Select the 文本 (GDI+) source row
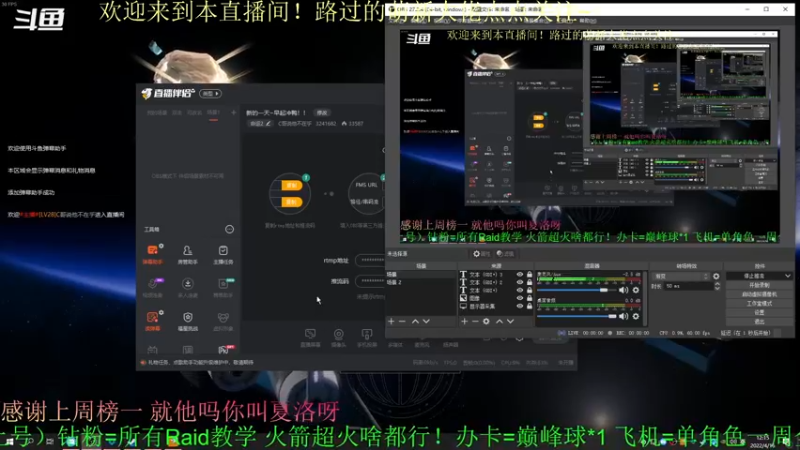 (495, 290)
